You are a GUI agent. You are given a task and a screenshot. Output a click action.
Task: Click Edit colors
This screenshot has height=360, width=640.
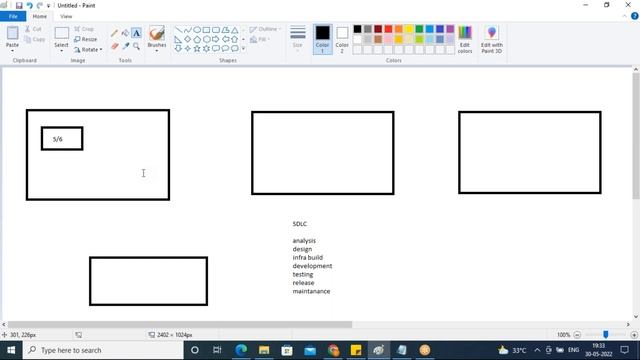click(465, 39)
